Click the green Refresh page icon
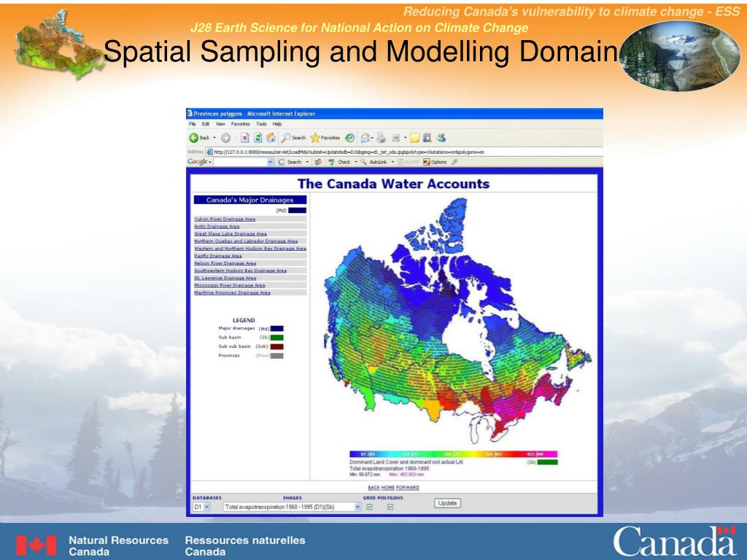The height and width of the screenshot is (560, 747). [x=258, y=138]
